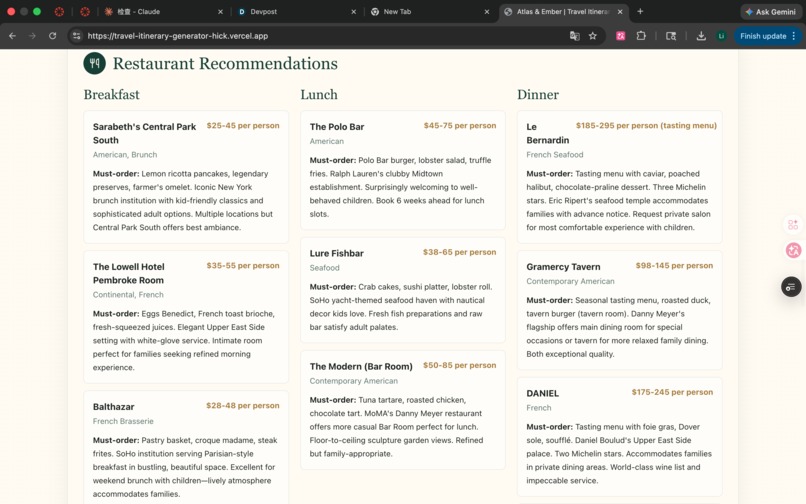Click the Seafood cuisine label under Lure Fishbar

coord(324,268)
